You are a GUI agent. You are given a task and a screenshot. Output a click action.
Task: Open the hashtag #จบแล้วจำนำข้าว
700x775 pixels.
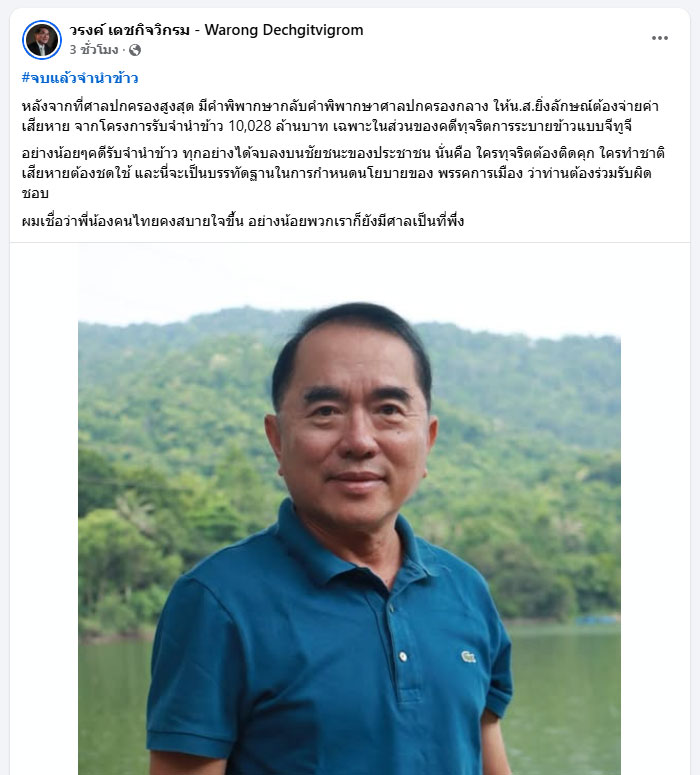(x=80, y=78)
